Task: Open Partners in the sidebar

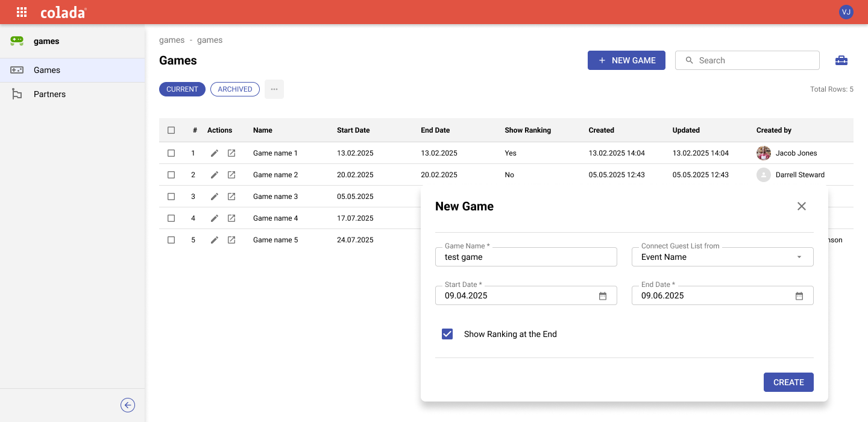Action: [49, 94]
